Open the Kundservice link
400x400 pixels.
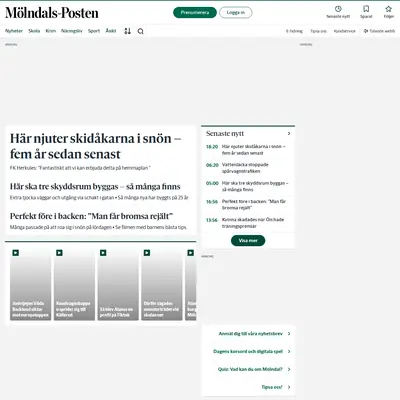pyautogui.click(x=345, y=31)
